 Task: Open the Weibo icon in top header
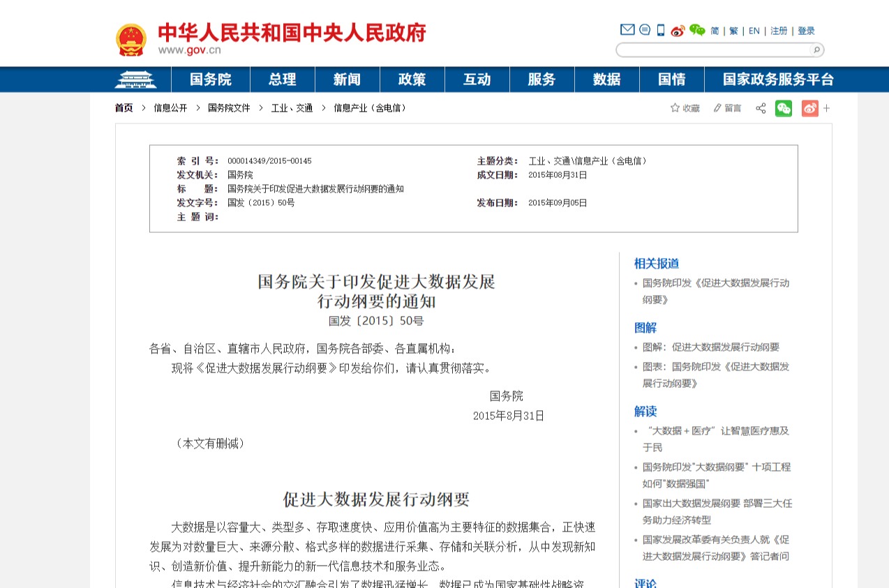(x=678, y=30)
